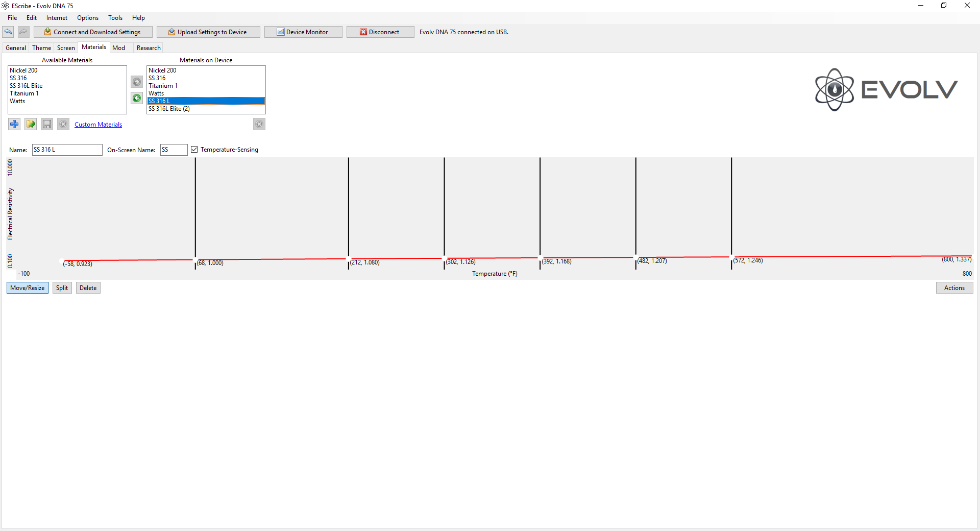This screenshot has height=531, width=980.
Task: Open the Actions menu button
Action: point(954,288)
